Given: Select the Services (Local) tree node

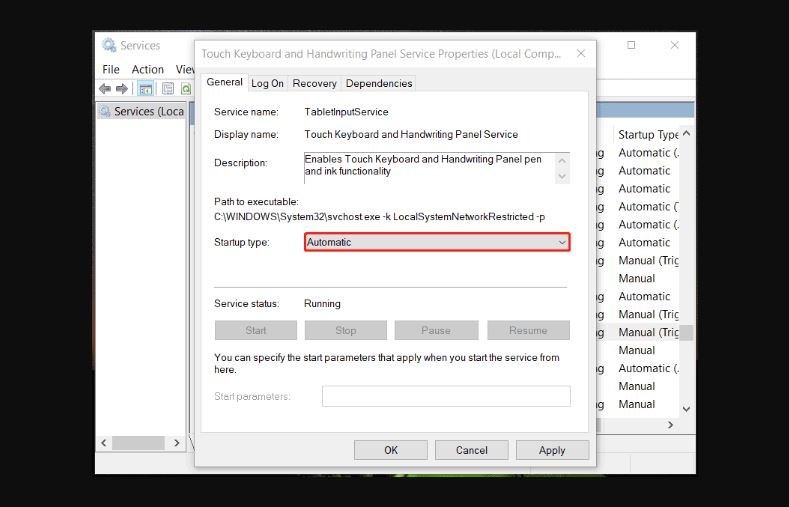Looking at the screenshot, I should [x=142, y=111].
